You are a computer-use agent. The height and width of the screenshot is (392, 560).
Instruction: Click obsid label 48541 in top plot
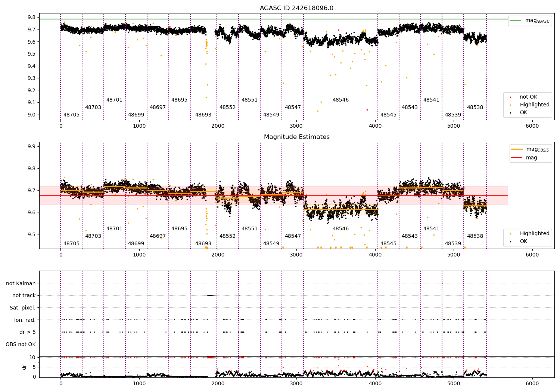click(431, 100)
